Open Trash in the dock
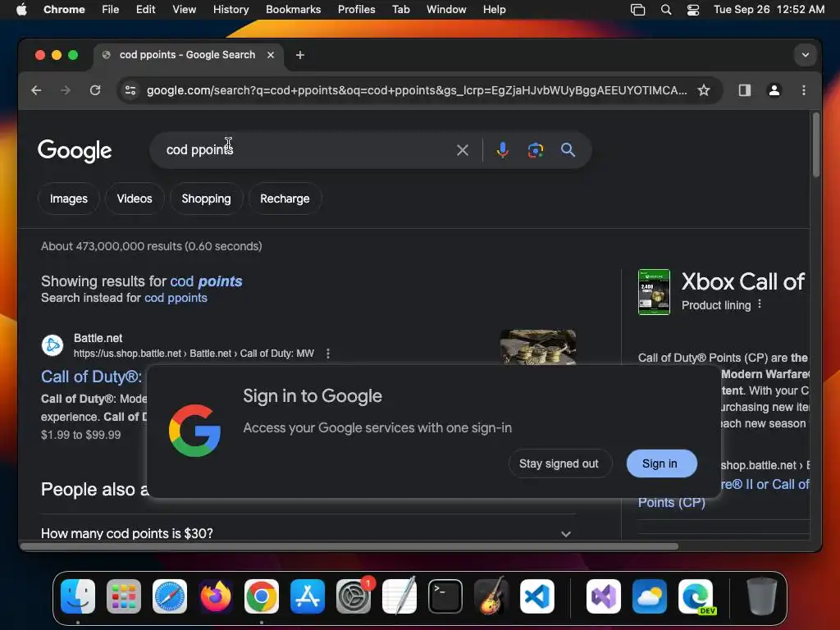This screenshot has width=840, height=630. tap(762, 596)
